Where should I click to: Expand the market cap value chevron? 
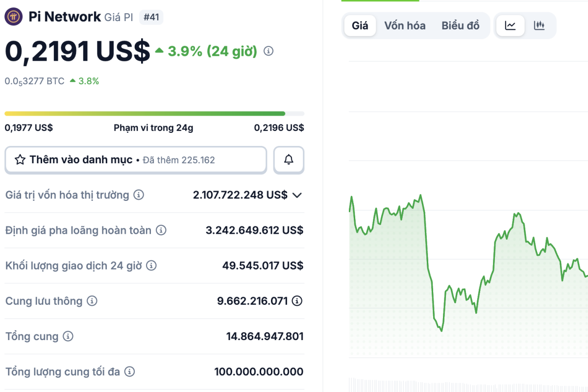[x=297, y=195]
